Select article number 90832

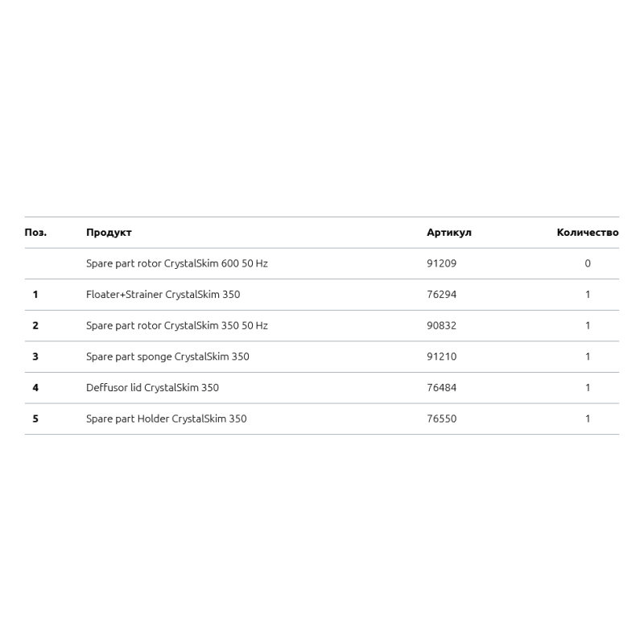coord(441,325)
